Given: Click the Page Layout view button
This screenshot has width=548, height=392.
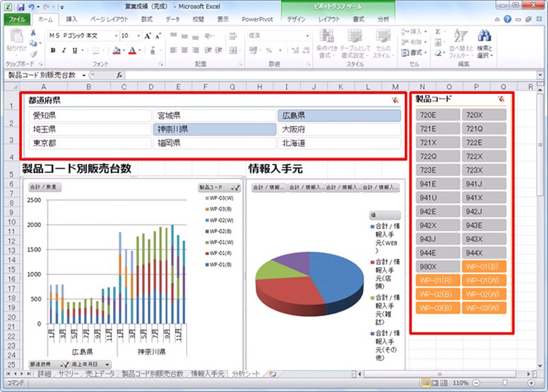Looking at the screenshot, I should pyautogui.click(x=435, y=383).
